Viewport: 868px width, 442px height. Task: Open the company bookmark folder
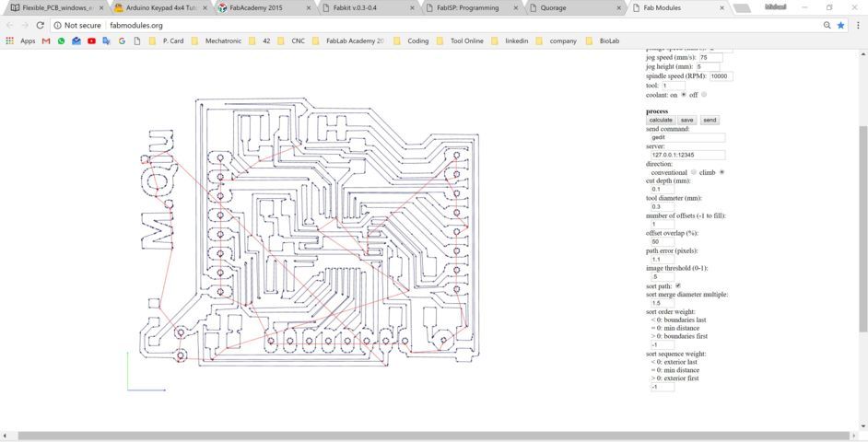click(557, 41)
